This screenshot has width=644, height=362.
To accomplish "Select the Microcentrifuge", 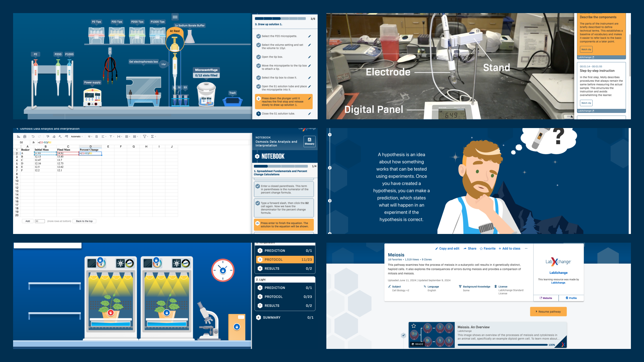I will coord(206,94).
